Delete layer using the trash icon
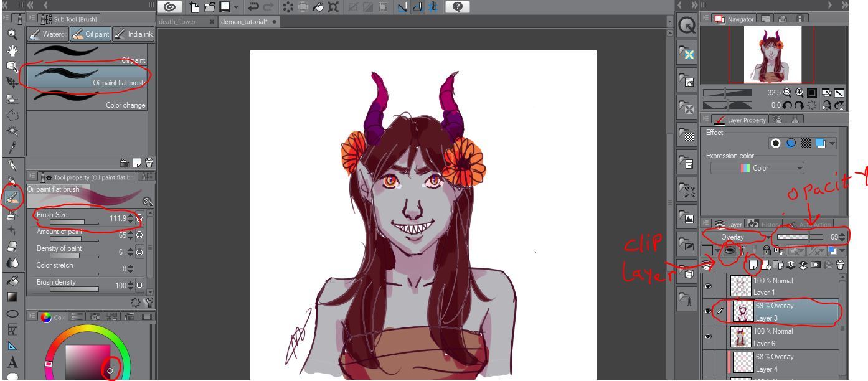 840,265
